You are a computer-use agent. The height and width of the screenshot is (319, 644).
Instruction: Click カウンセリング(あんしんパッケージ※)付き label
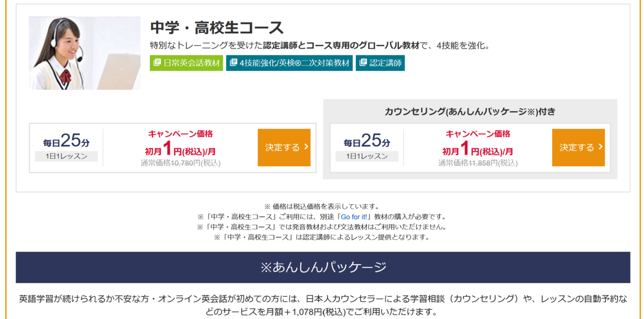tap(470, 112)
